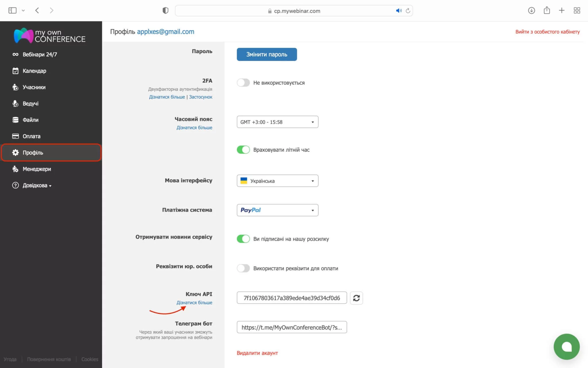Click the Менеджери sidebar icon
This screenshot has width=588, height=368.
(x=16, y=169)
